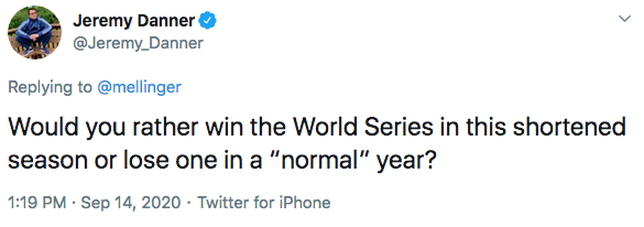Open the @Jeremy_Danner handle link
Viewport: 644px width, 227px height.
(138, 43)
